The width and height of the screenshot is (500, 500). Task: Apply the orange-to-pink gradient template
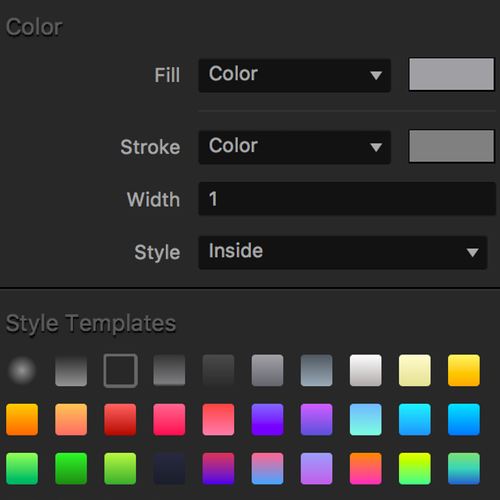[366, 468]
